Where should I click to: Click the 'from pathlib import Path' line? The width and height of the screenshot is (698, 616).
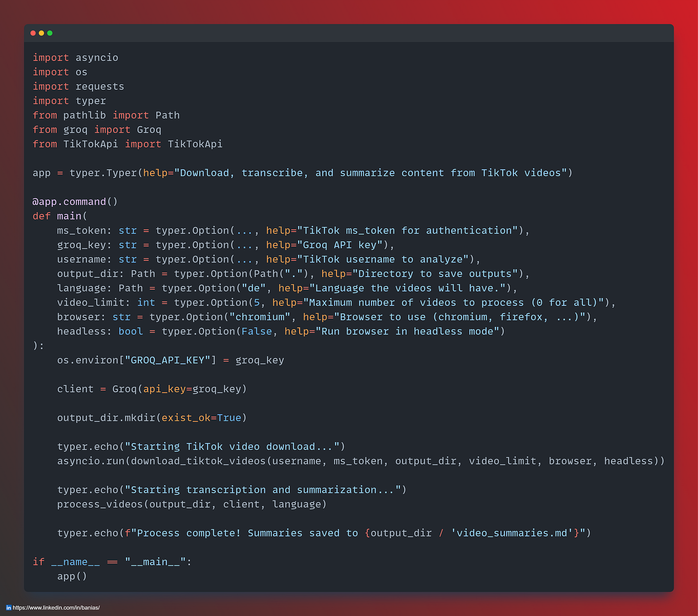pos(106,115)
